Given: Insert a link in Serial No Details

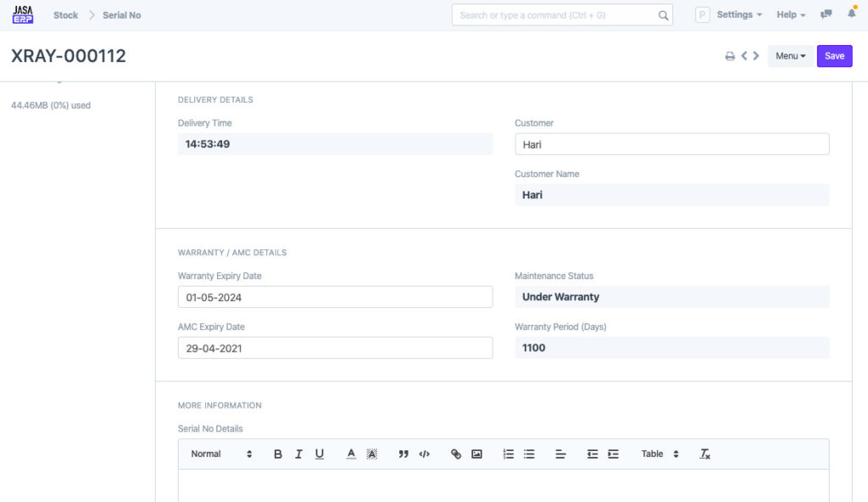Looking at the screenshot, I should [x=456, y=455].
